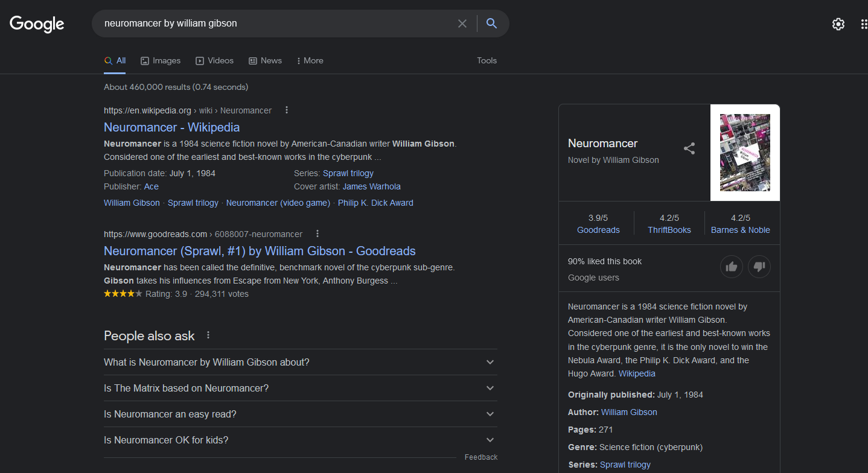
Task: Open the Google apps grid icon
Action: (864, 24)
